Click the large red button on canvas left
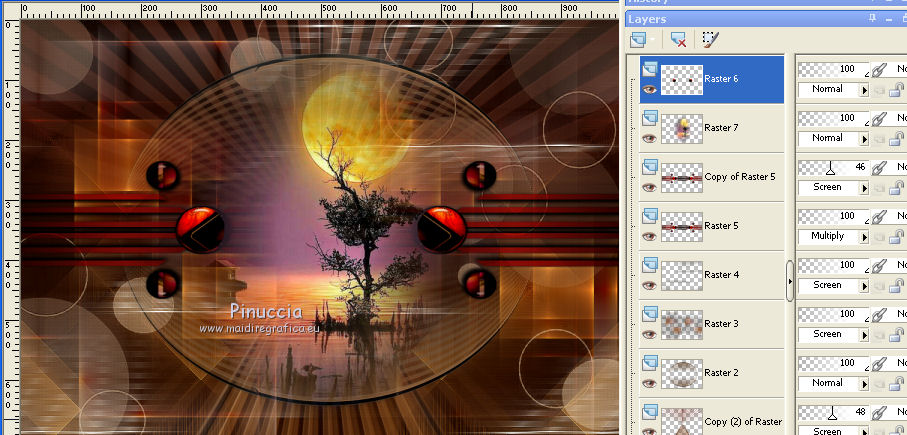 [x=200, y=229]
